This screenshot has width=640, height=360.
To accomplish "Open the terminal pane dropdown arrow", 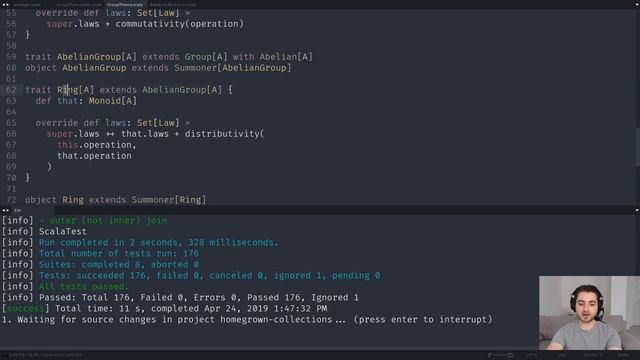I will tap(637, 210).
